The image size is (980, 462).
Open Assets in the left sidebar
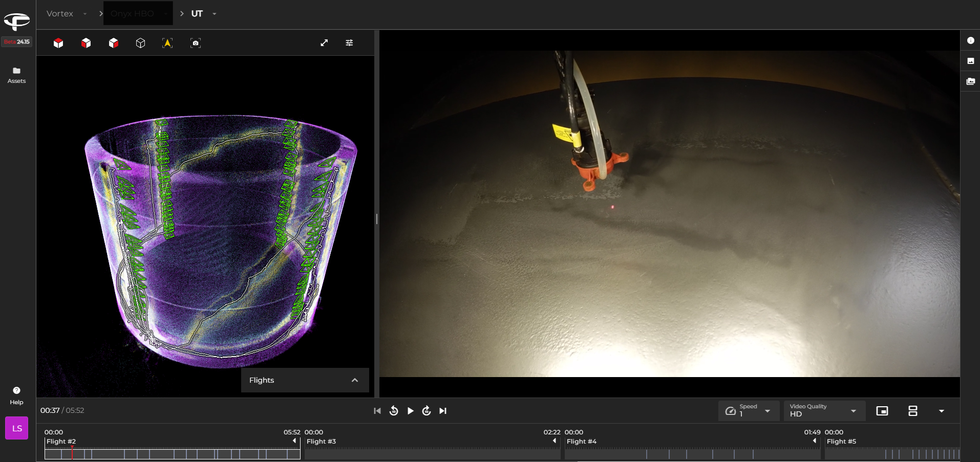tap(16, 75)
